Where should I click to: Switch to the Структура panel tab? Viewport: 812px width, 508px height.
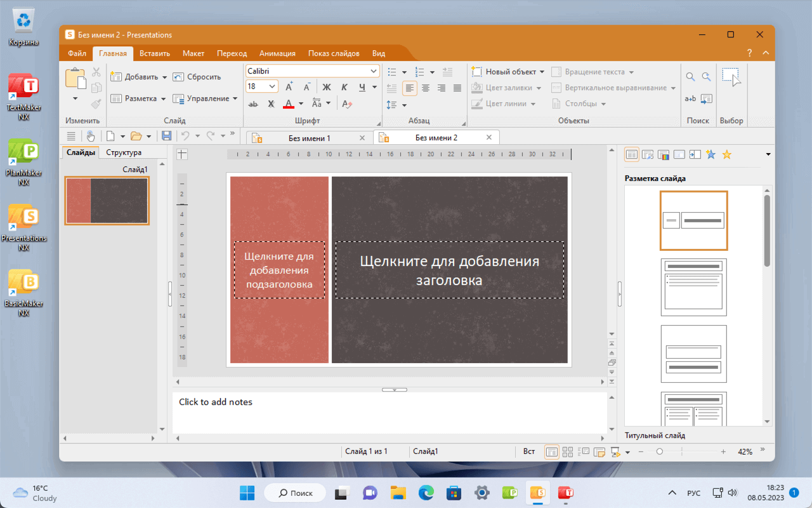point(124,152)
